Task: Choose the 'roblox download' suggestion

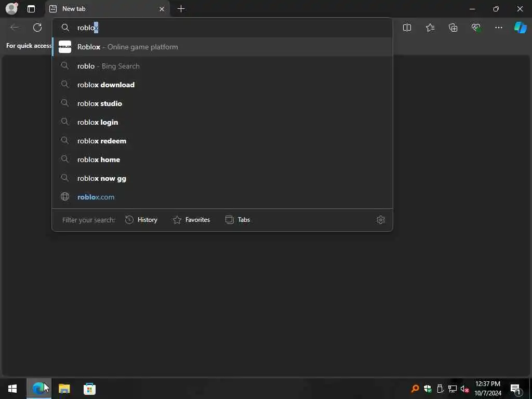Action: tap(222, 85)
